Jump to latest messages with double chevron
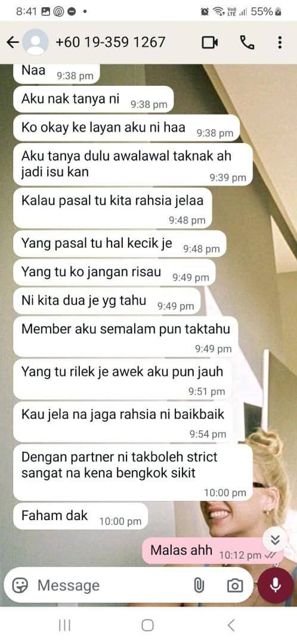The image size is (297, 644). (x=275, y=539)
